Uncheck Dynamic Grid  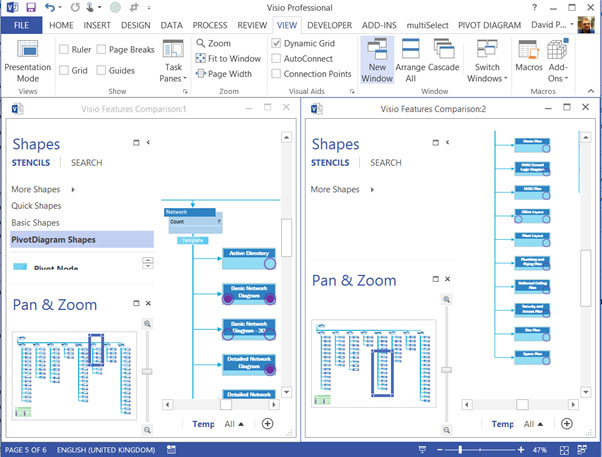pyautogui.click(x=276, y=43)
